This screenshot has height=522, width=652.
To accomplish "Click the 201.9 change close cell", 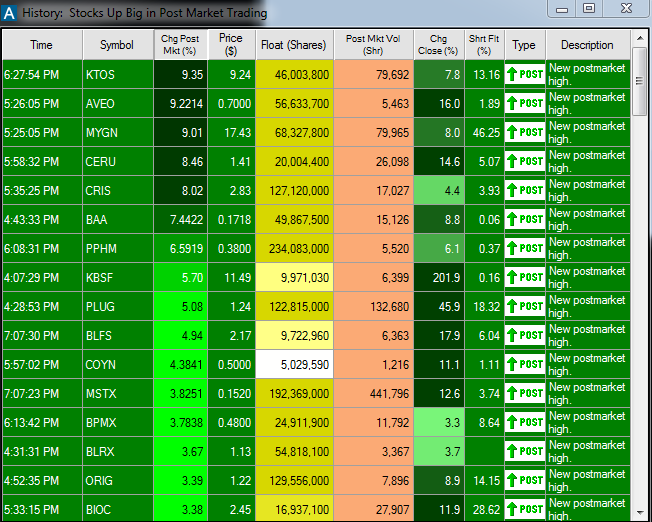I will click(439, 277).
